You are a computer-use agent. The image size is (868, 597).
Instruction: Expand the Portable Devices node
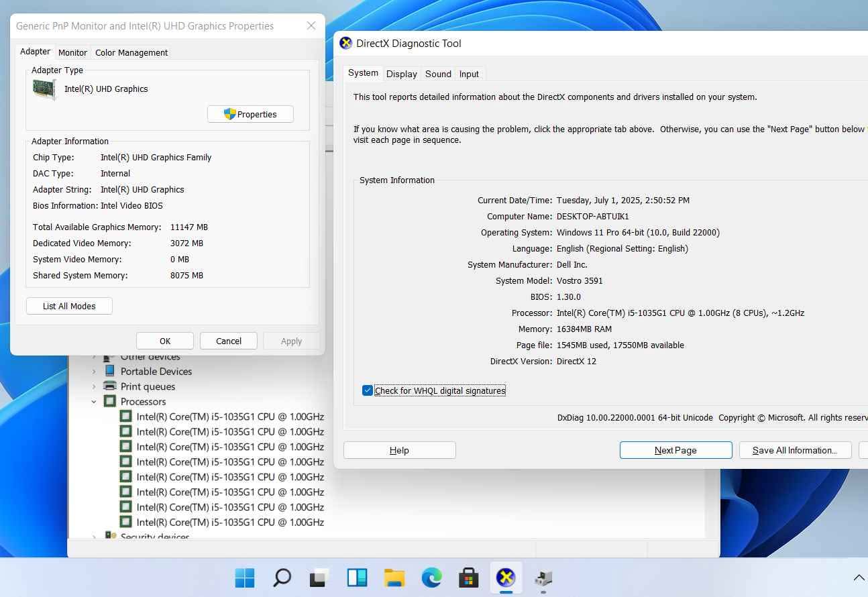[94, 372]
